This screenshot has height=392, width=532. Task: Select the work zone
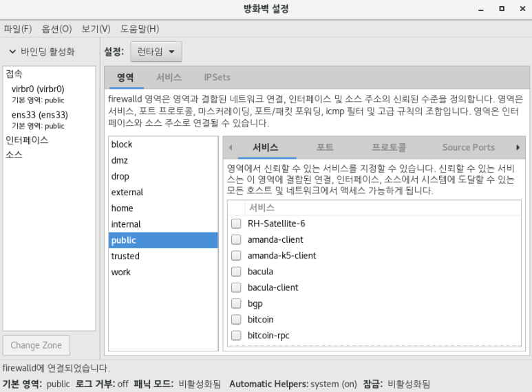163,272
